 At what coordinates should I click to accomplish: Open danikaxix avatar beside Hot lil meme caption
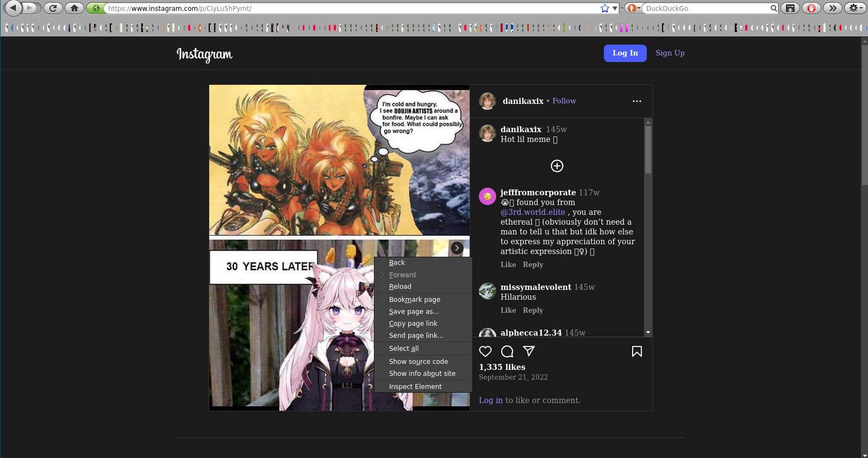[488, 133]
